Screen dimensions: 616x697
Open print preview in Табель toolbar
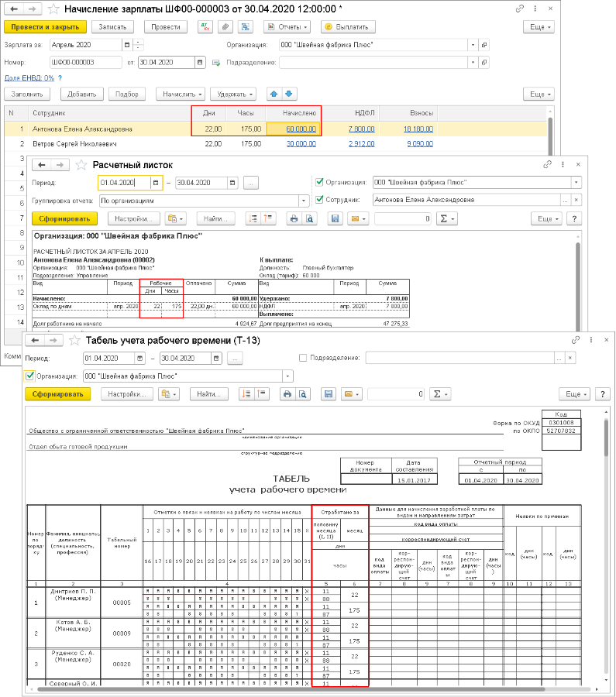click(x=303, y=394)
